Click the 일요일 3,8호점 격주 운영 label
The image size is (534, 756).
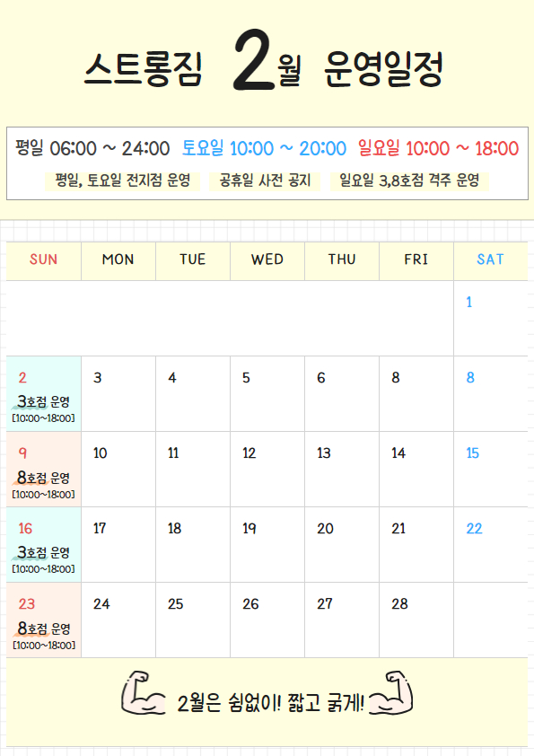point(409,180)
